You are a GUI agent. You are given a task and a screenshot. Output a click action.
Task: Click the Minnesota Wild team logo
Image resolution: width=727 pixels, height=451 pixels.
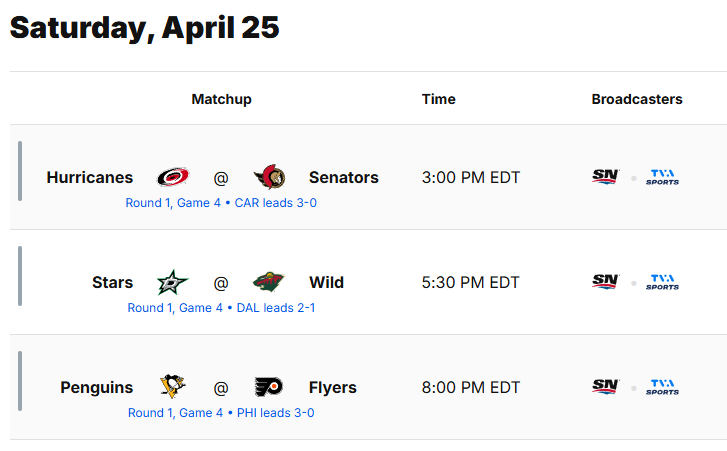[268, 283]
